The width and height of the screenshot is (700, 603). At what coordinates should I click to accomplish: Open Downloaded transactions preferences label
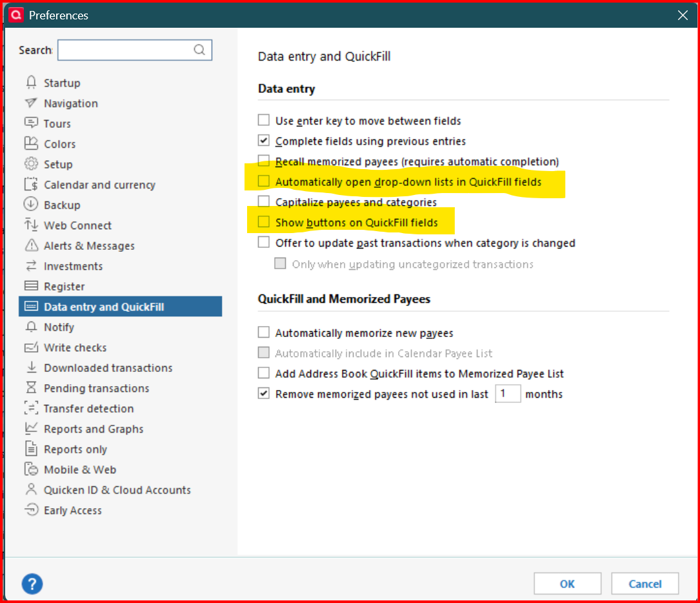(x=108, y=367)
